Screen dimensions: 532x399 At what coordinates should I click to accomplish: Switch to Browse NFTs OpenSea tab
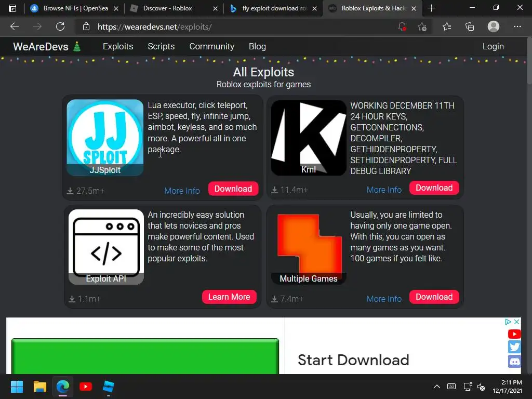[x=75, y=8]
